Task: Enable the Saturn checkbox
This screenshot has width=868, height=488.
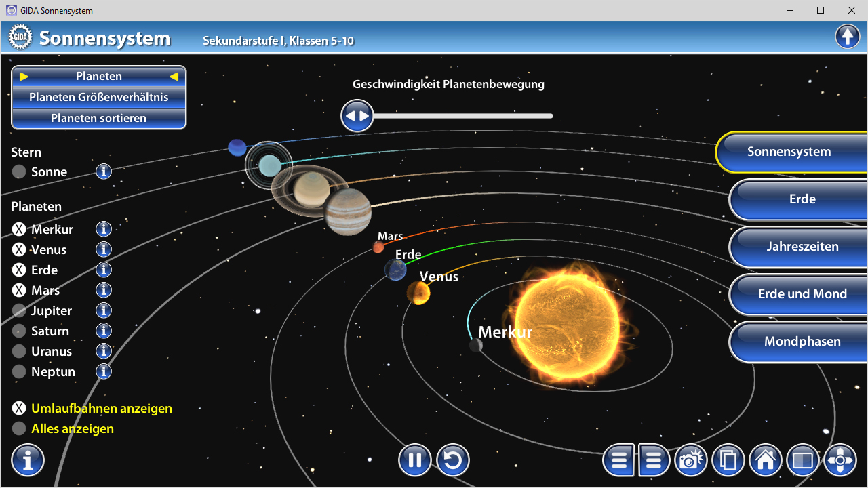Action: (x=19, y=331)
